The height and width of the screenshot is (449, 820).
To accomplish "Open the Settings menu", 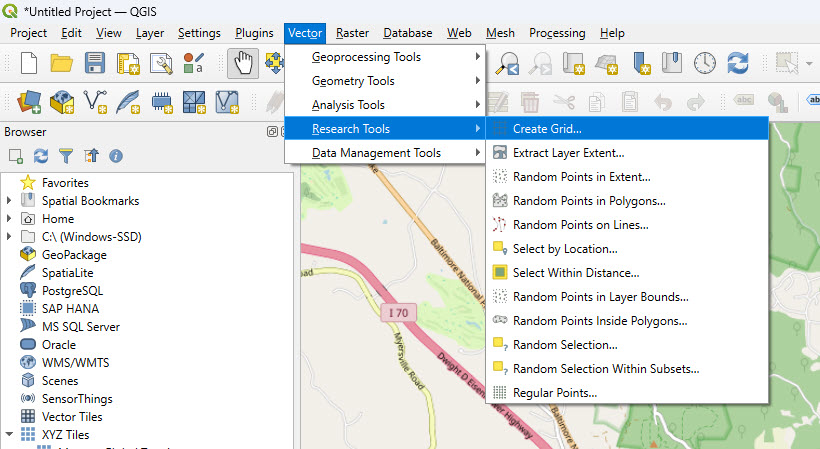I will coord(199,33).
